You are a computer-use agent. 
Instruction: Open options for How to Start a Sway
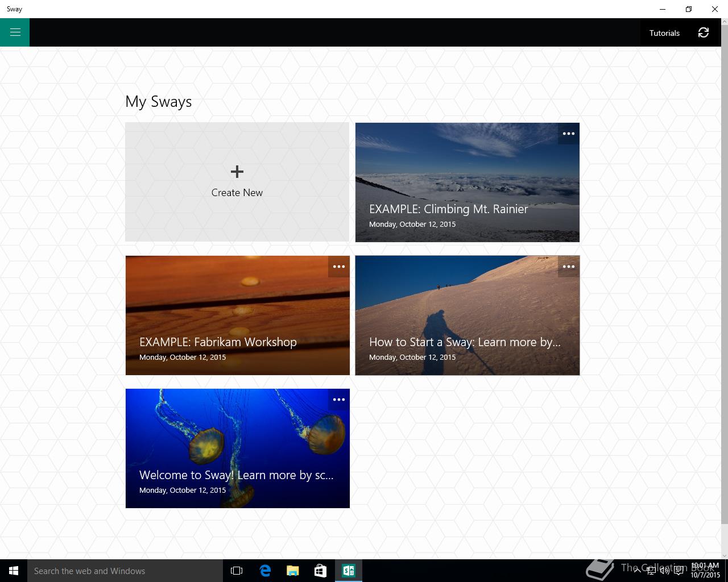pos(569,267)
